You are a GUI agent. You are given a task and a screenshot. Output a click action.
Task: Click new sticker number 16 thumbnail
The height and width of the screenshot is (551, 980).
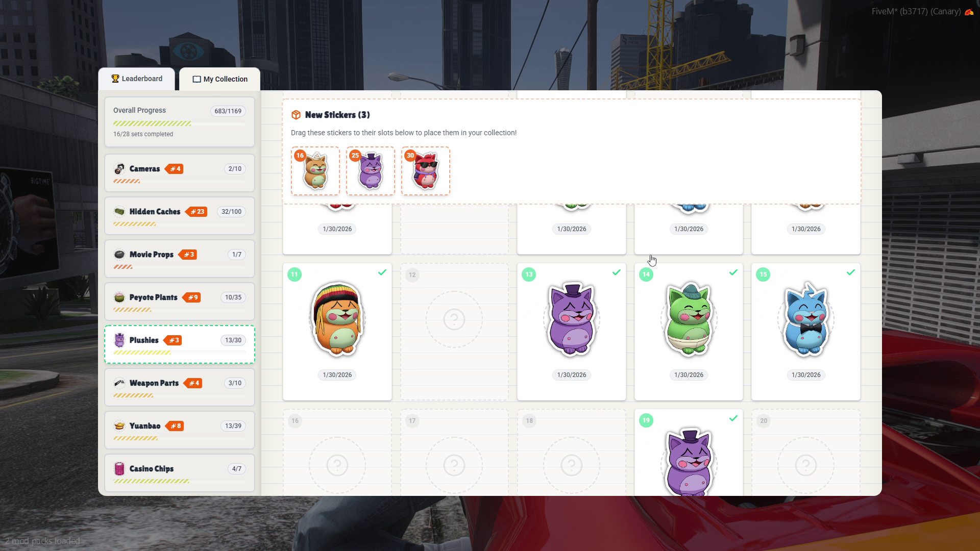click(315, 171)
